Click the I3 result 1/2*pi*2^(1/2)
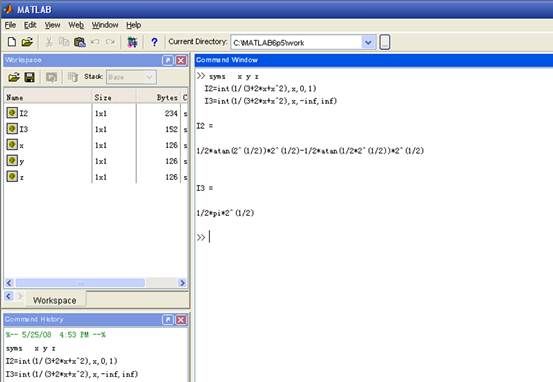The width and height of the screenshot is (553, 382). pyautogui.click(x=225, y=213)
